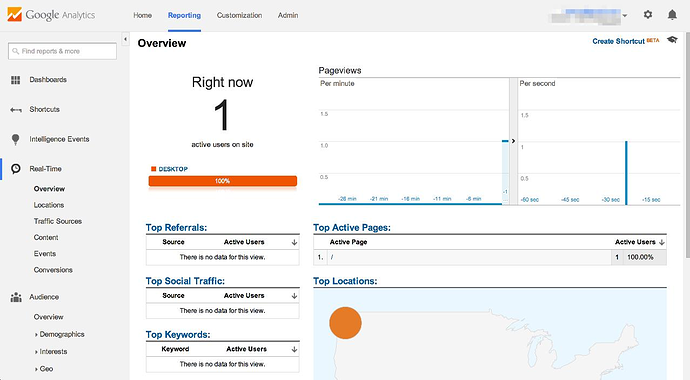Image resolution: width=690 pixels, height=380 pixels.
Task: Click the Shortcuts arrow icon
Action: point(15,110)
